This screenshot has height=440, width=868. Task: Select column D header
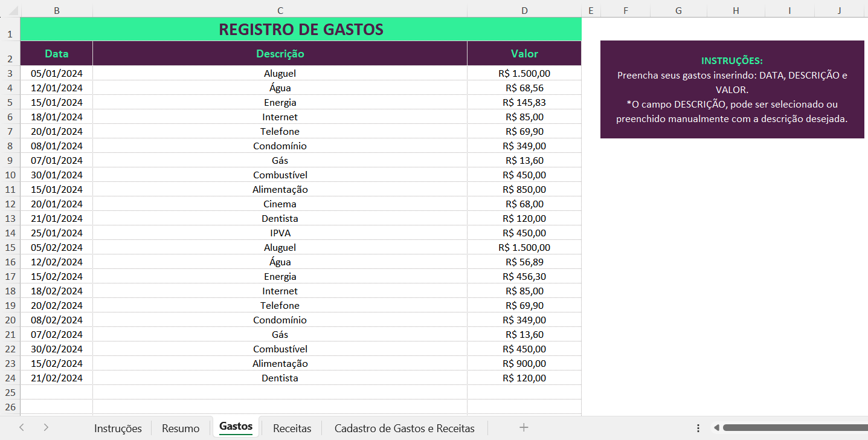point(524,11)
